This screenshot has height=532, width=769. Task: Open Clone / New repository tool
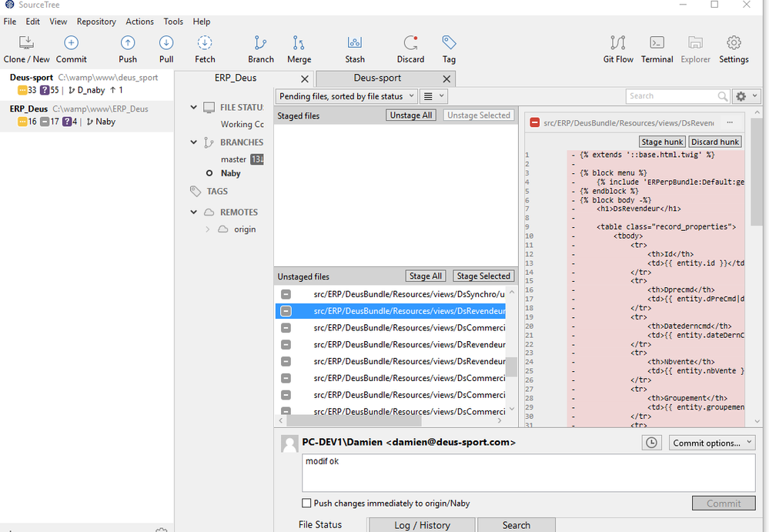(26, 49)
